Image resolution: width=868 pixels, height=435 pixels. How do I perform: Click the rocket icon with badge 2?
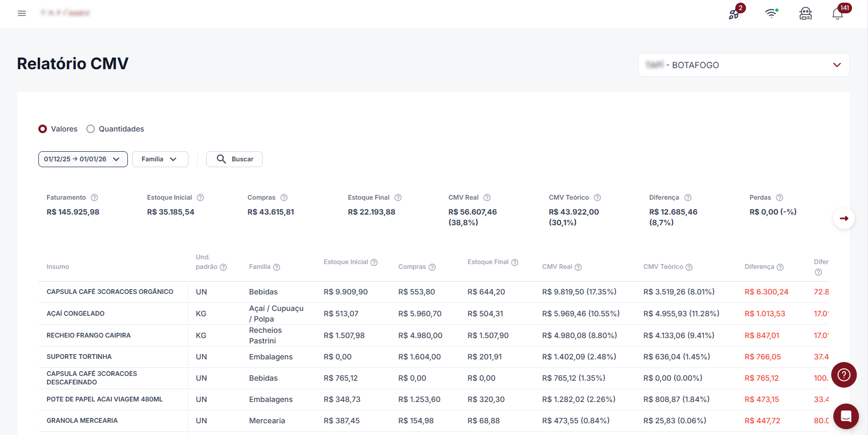tap(734, 14)
